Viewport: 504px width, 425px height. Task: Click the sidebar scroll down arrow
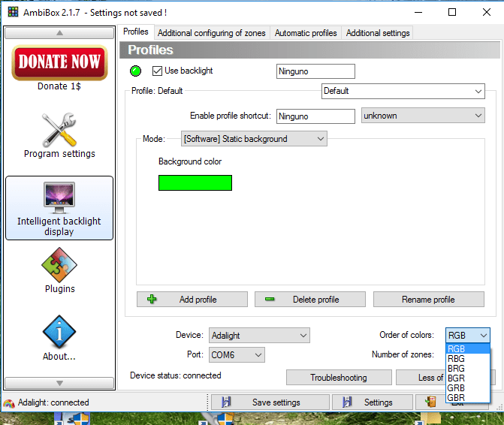59,383
